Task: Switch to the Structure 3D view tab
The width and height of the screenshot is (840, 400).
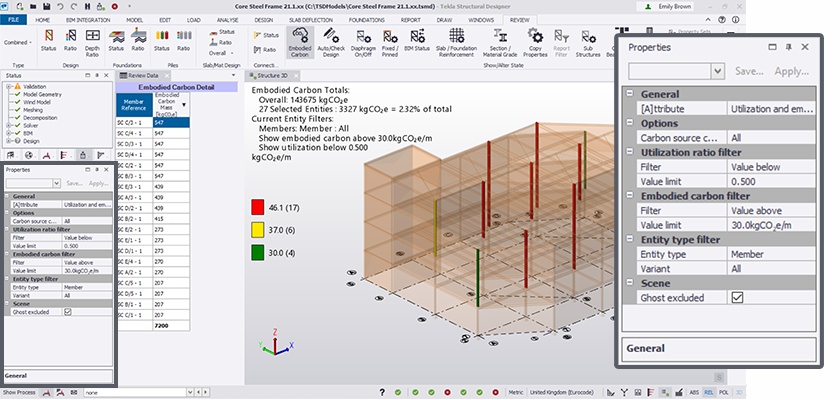Action: (x=272, y=76)
